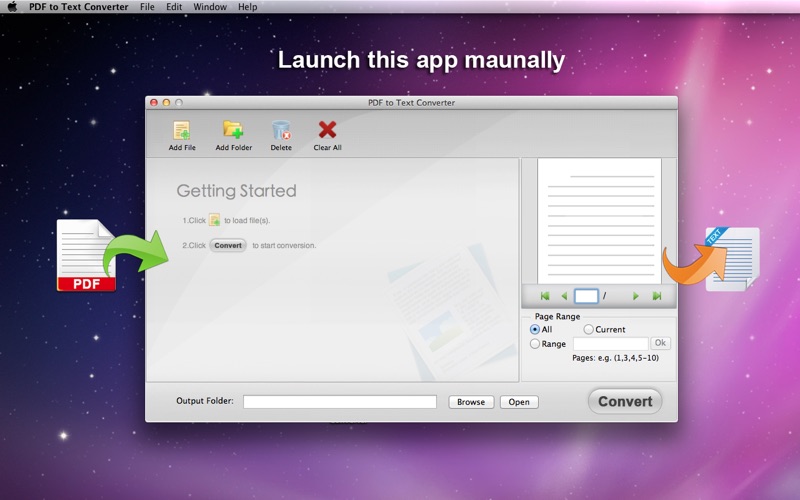Click the page range text field
Image resolution: width=800 pixels, height=500 pixels.
click(x=611, y=343)
